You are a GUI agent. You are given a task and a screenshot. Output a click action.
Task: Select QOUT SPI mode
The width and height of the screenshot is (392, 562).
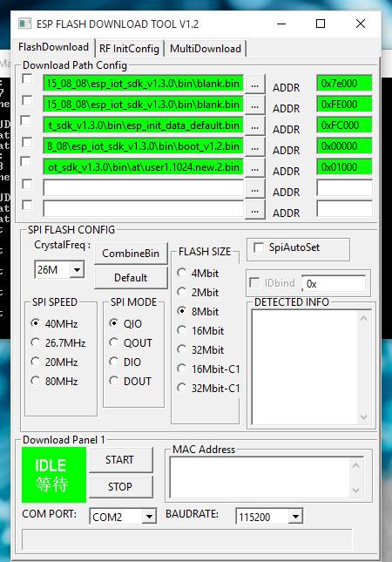pos(113,342)
